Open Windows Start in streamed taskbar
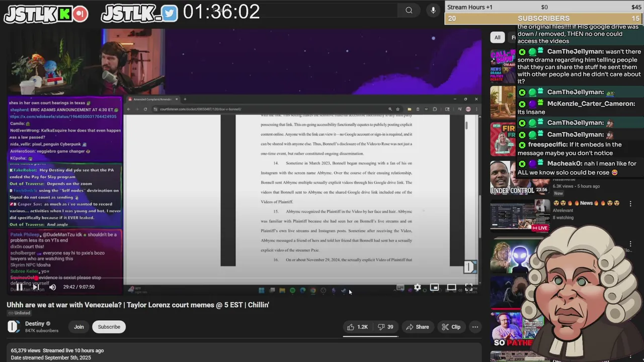 262,290
